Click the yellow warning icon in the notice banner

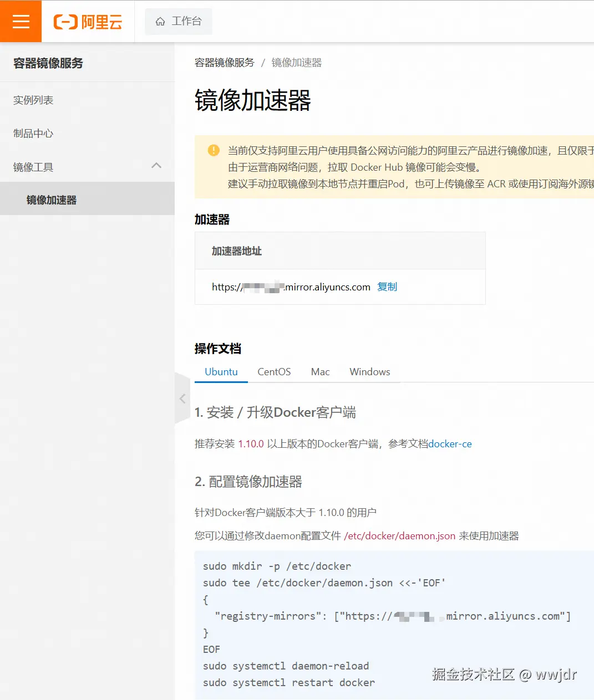214,150
